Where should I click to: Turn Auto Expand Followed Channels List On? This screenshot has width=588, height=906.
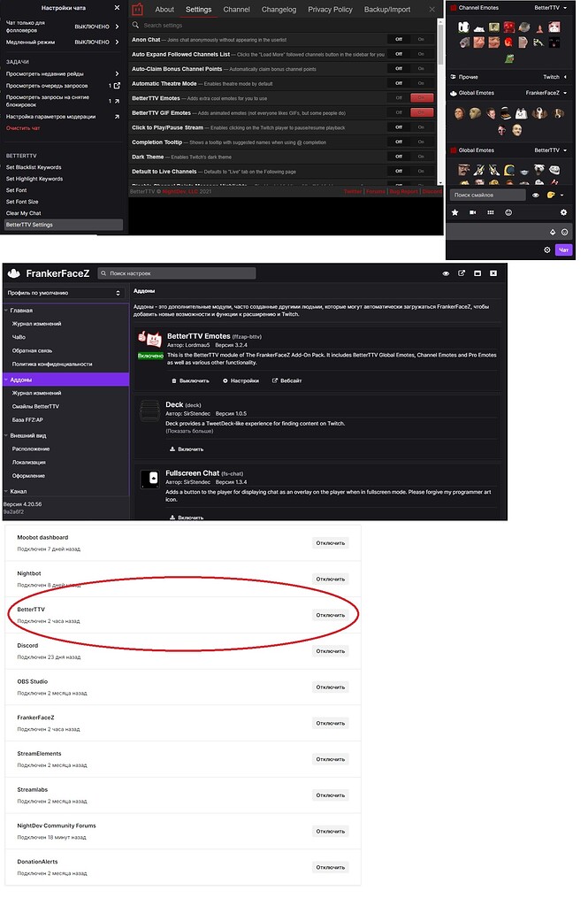421,54
